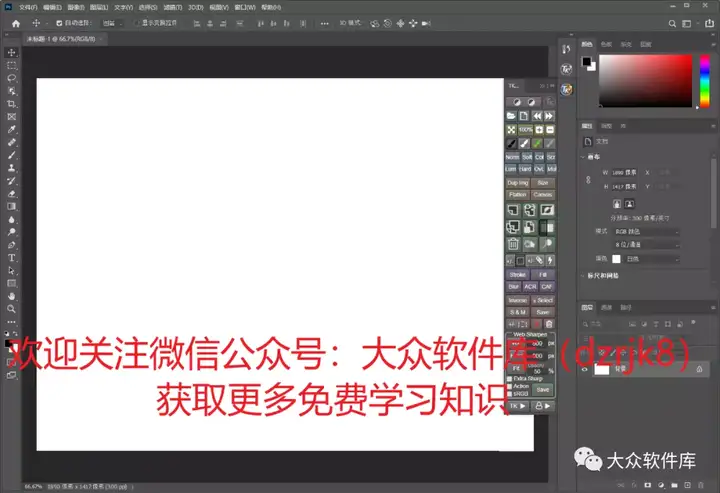
Task: Click the Blur button in TK panel
Action: click(513, 286)
